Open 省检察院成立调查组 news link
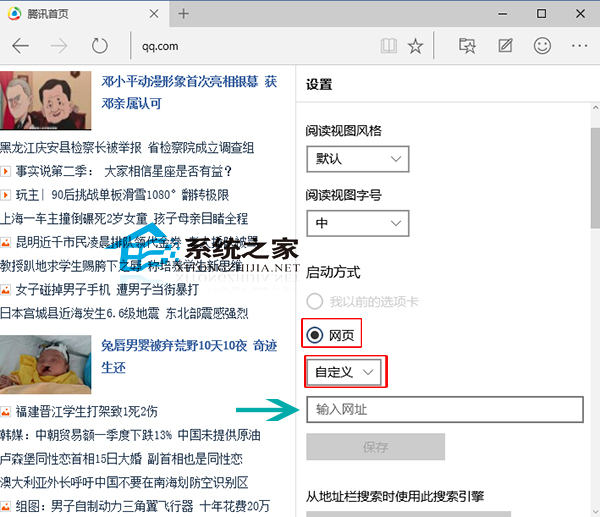600x517 pixels. click(x=201, y=147)
